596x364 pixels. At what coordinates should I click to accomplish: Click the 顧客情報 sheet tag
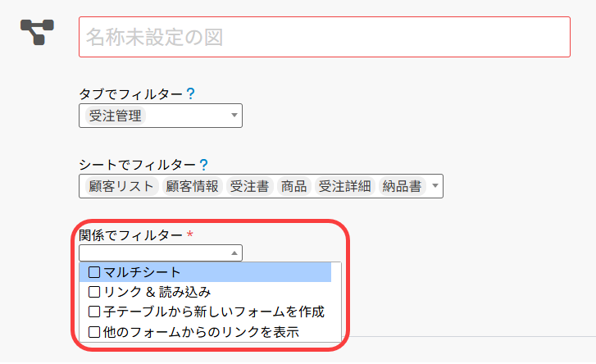tap(192, 186)
